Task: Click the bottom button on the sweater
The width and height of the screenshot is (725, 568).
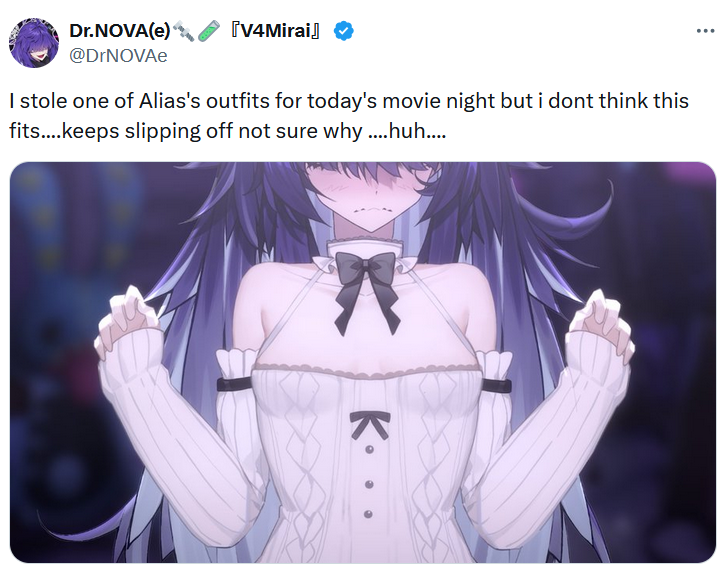Action: click(368, 514)
